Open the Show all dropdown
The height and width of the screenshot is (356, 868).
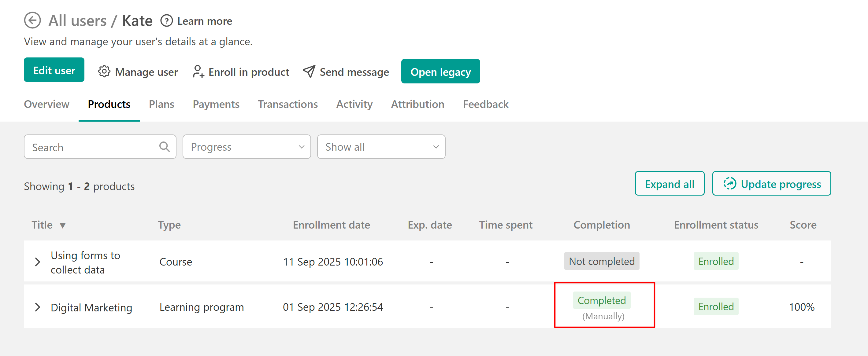coord(381,147)
